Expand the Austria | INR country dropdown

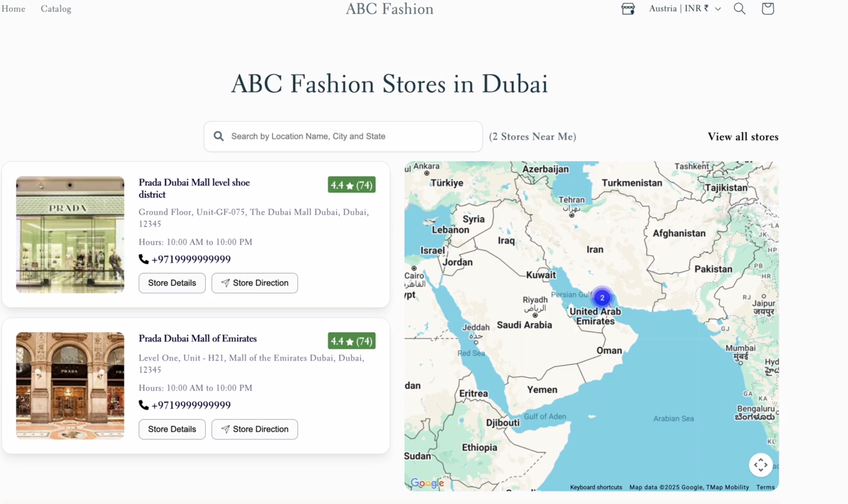pyautogui.click(x=684, y=9)
